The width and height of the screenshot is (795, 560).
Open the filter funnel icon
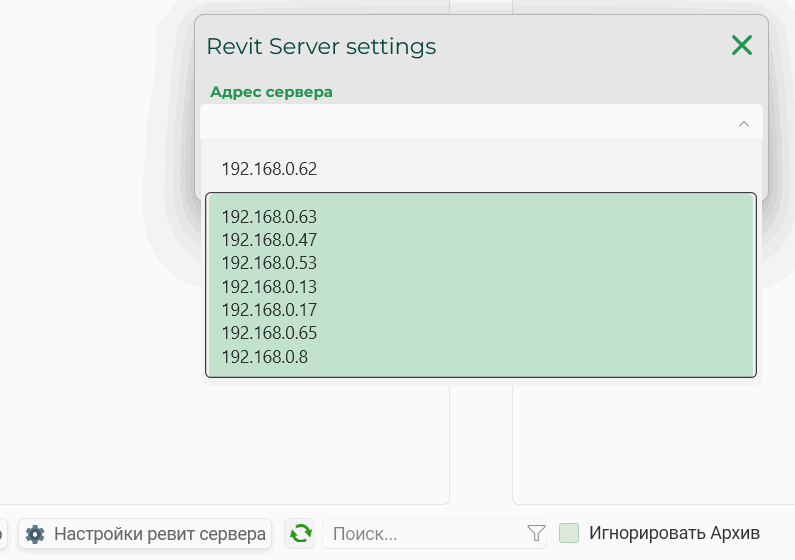pos(536,533)
